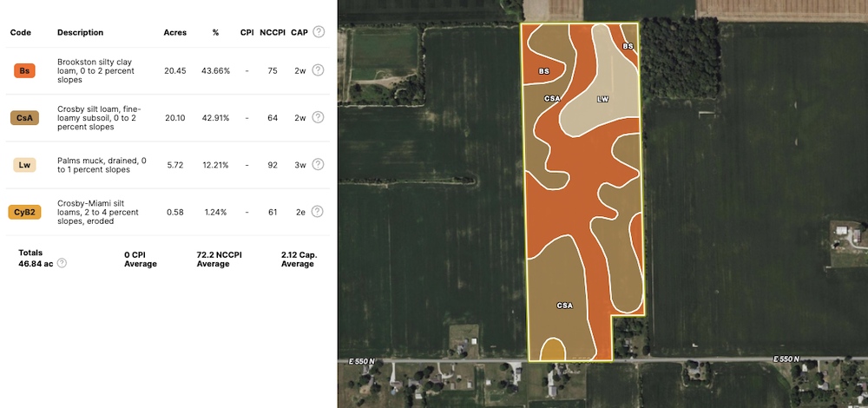The image size is (868, 408).
Task: Open the help icon in the Brookston row
Action: coord(318,70)
